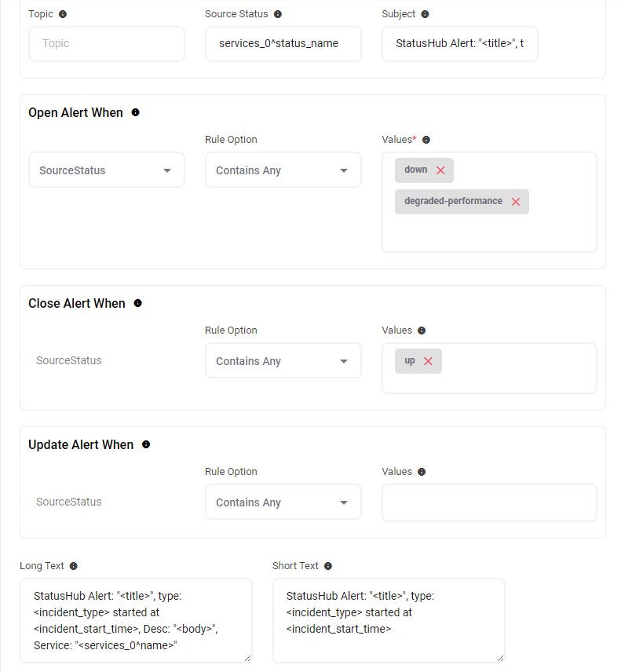Click inside the Long Text textarea

136,620
